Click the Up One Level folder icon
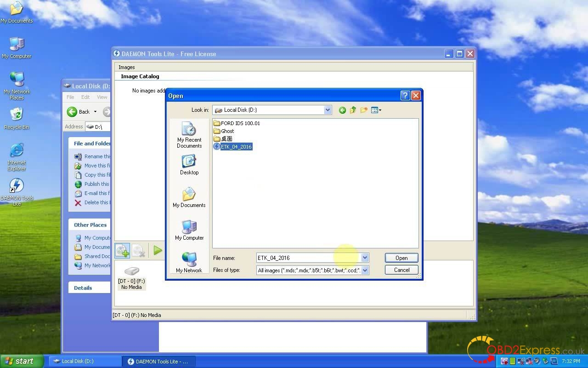The height and width of the screenshot is (368, 588). tap(353, 110)
